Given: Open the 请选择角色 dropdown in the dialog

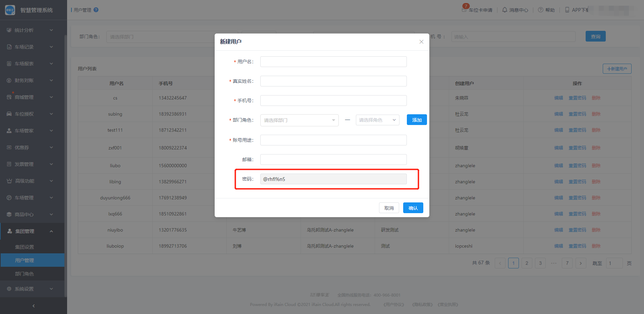Looking at the screenshot, I should click(377, 120).
